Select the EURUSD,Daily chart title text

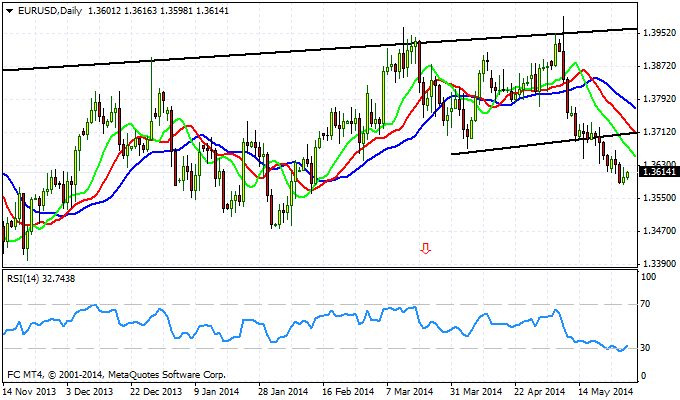coord(50,11)
